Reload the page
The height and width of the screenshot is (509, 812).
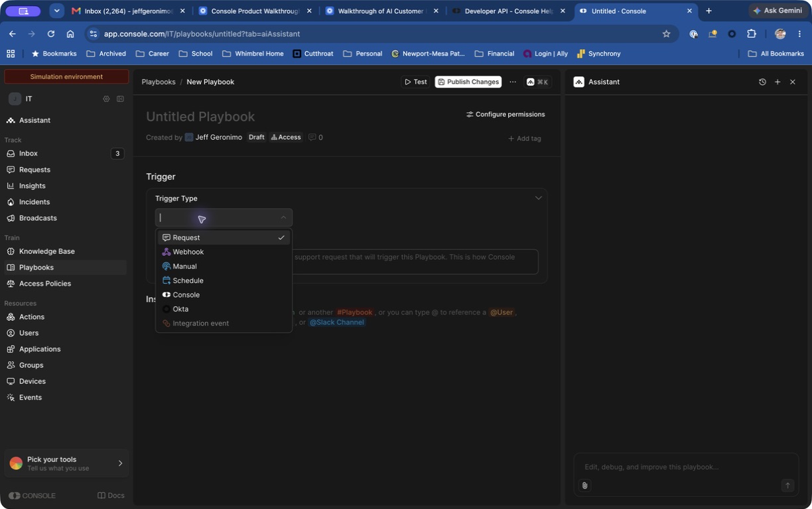51,34
